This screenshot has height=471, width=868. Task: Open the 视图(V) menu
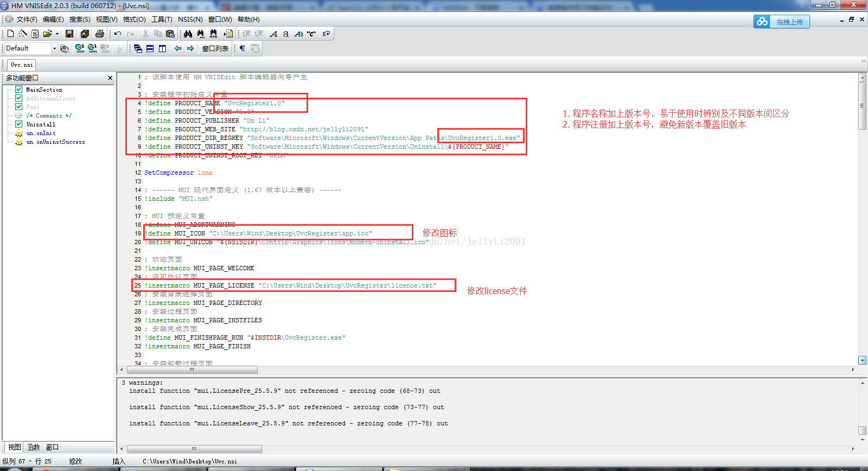point(106,20)
